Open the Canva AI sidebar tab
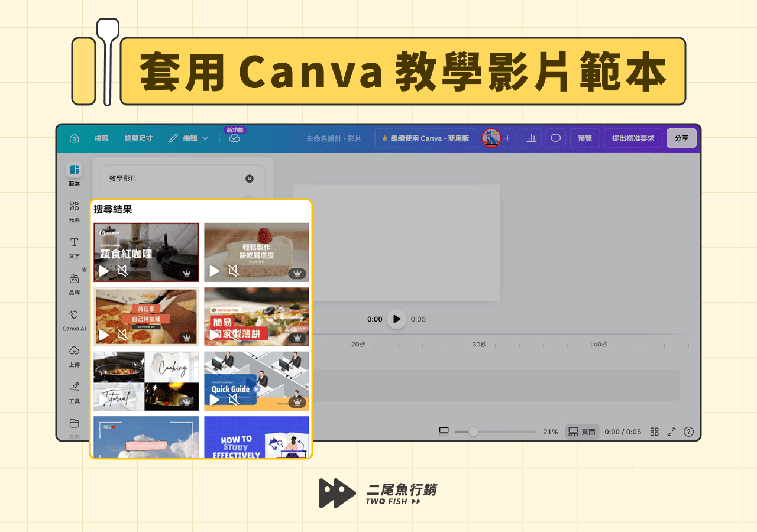This screenshot has height=532, width=757. click(x=74, y=320)
